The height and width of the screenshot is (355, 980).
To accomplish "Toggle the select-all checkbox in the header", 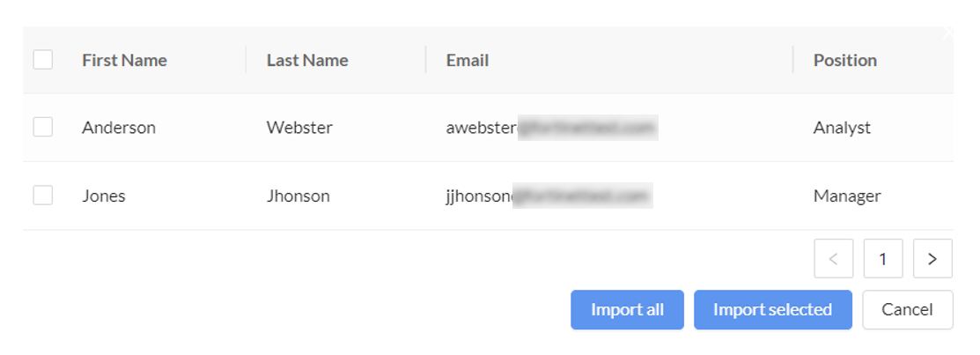I will tap(42, 60).
